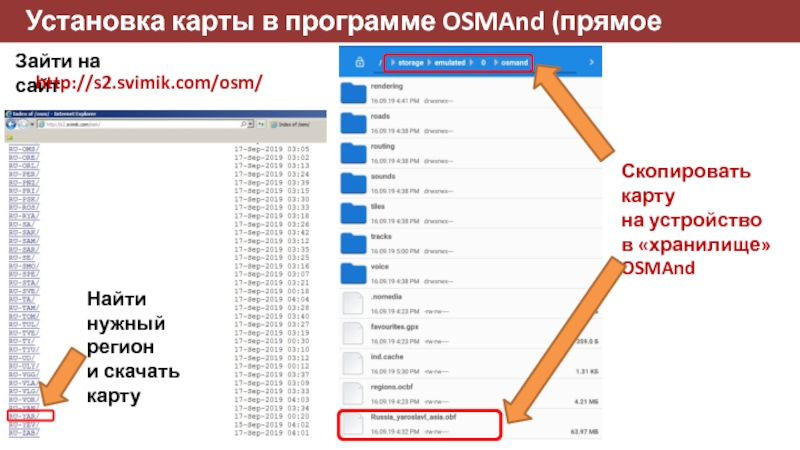Open the RU-OMS/ directory link

point(24,148)
